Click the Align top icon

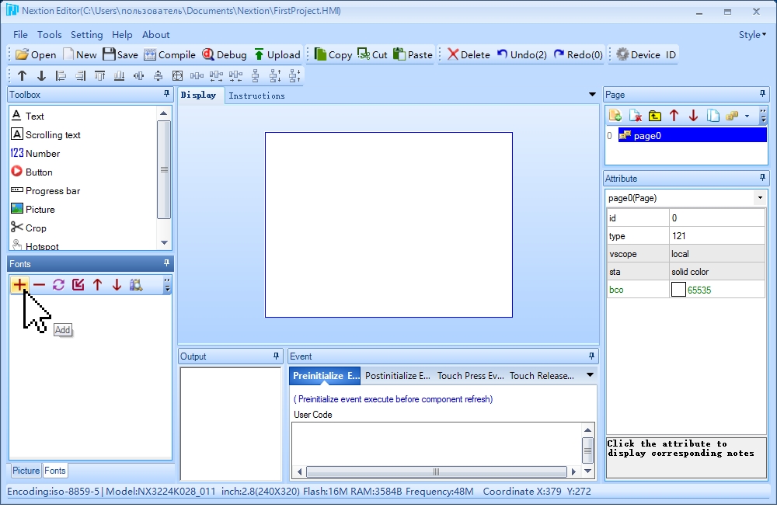click(x=99, y=76)
